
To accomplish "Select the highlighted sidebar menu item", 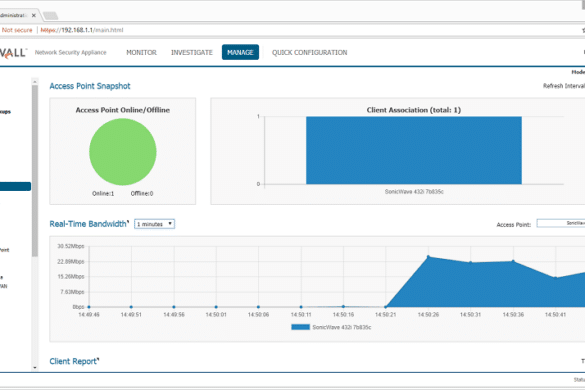I will [x=15, y=186].
